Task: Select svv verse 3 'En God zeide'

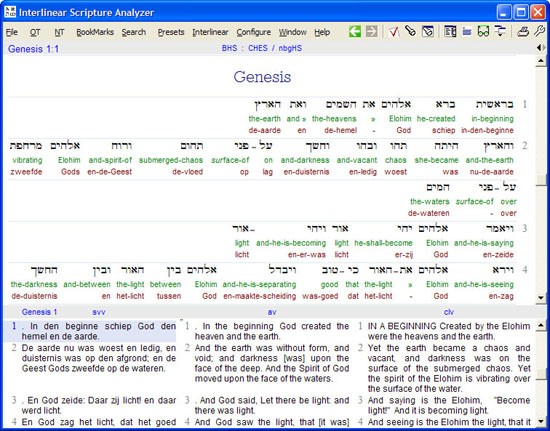Action: [x=99, y=405]
